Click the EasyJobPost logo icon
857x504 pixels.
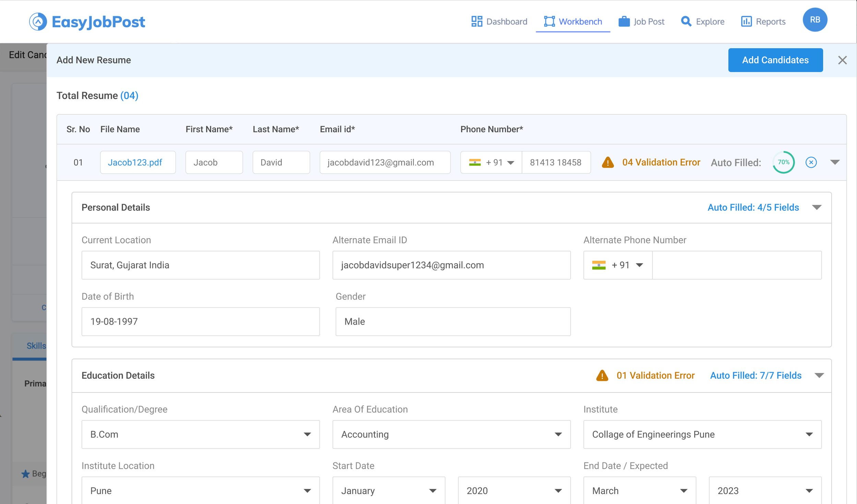[x=38, y=22]
